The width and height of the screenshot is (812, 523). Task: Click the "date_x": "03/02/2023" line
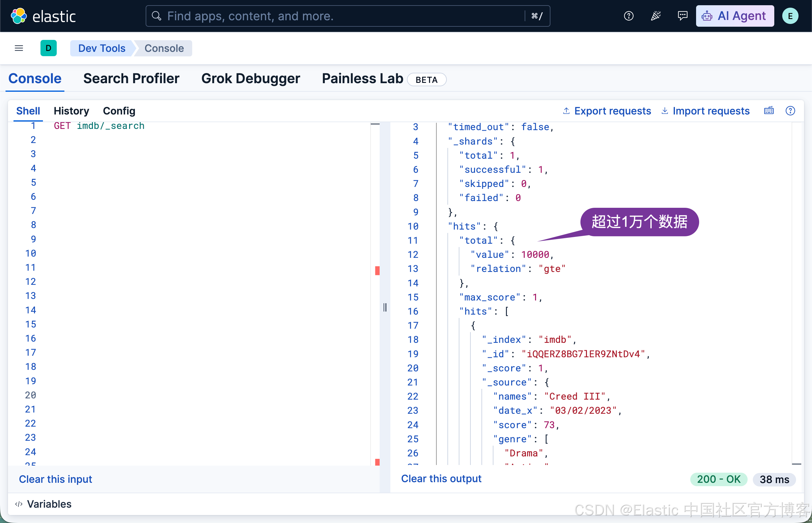pos(557,411)
